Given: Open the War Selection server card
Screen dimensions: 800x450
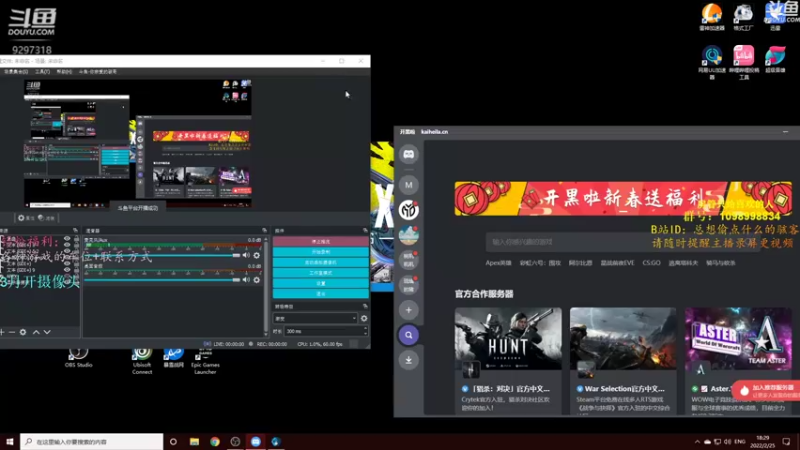Looking at the screenshot, I should [623, 360].
